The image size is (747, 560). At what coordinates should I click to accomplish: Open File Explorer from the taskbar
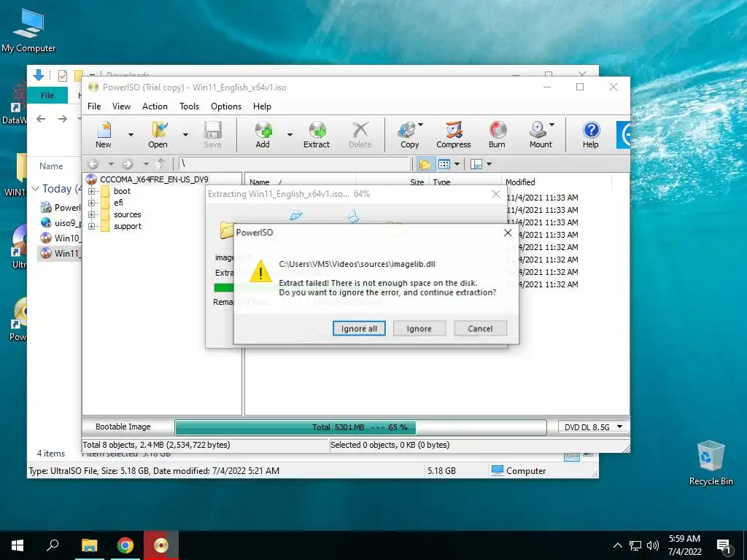click(x=89, y=545)
